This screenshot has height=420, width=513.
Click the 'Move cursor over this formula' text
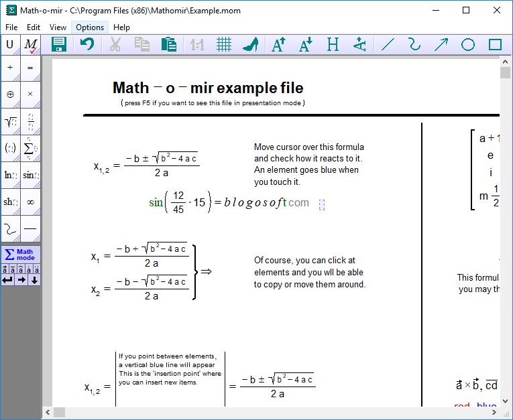point(309,147)
